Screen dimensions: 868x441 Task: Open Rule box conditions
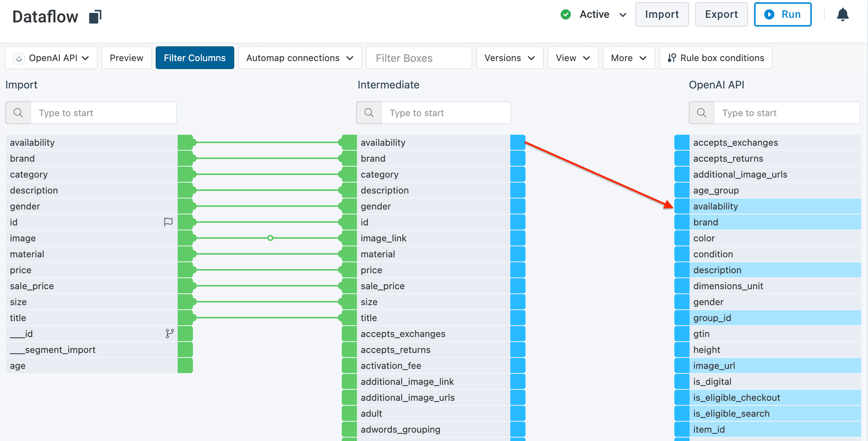(715, 58)
